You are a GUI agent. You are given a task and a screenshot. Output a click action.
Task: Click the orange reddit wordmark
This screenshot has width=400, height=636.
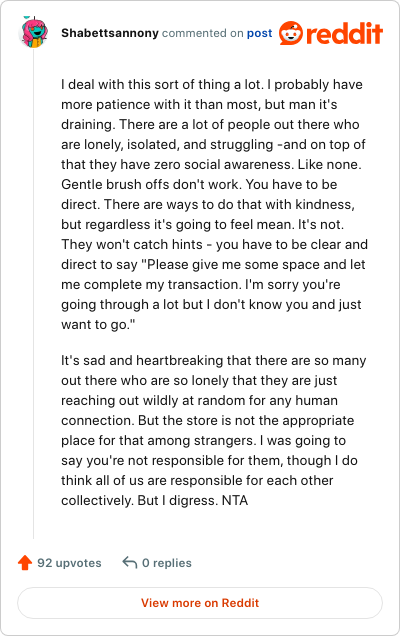click(344, 33)
